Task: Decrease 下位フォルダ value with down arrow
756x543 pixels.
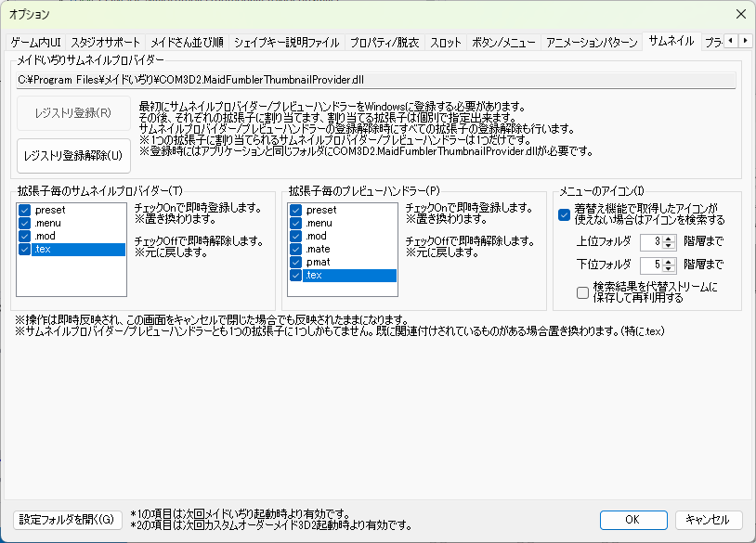Action: coord(668,269)
